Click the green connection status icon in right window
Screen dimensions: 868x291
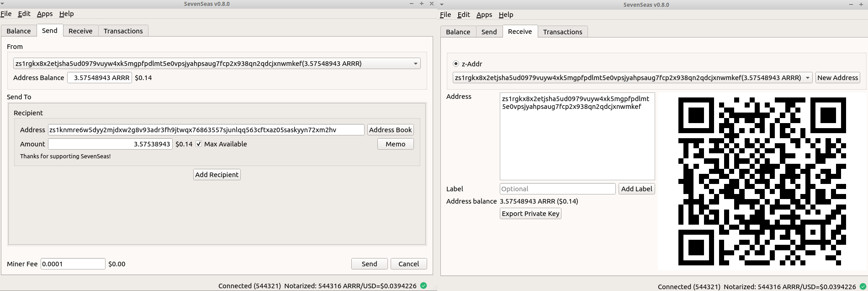[863, 286]
